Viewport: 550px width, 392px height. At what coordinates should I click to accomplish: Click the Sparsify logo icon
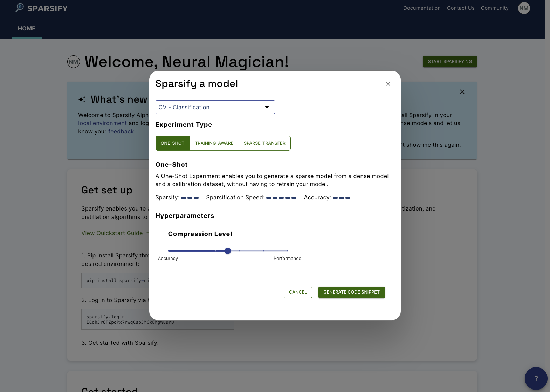coord(20,7)
